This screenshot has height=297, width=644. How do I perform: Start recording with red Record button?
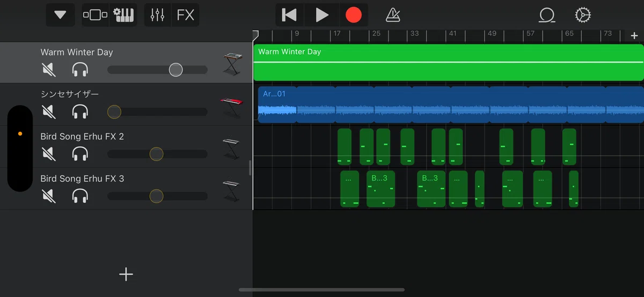tap(354, 15)
